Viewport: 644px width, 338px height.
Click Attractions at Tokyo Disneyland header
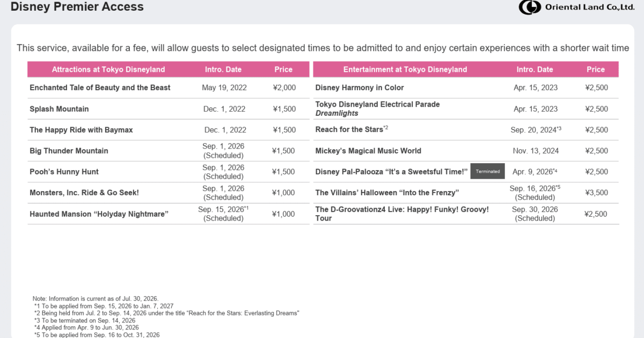(x=108, y=69)
